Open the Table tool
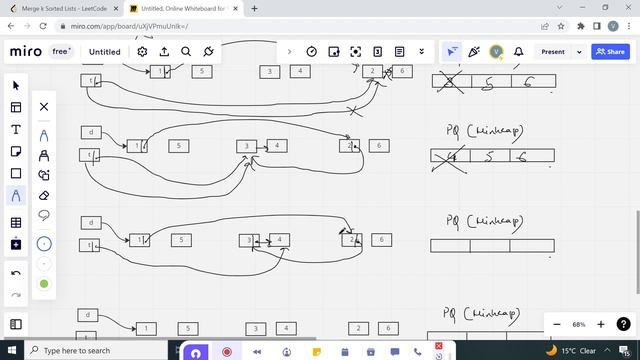640x360 pixels. point(16,222)
